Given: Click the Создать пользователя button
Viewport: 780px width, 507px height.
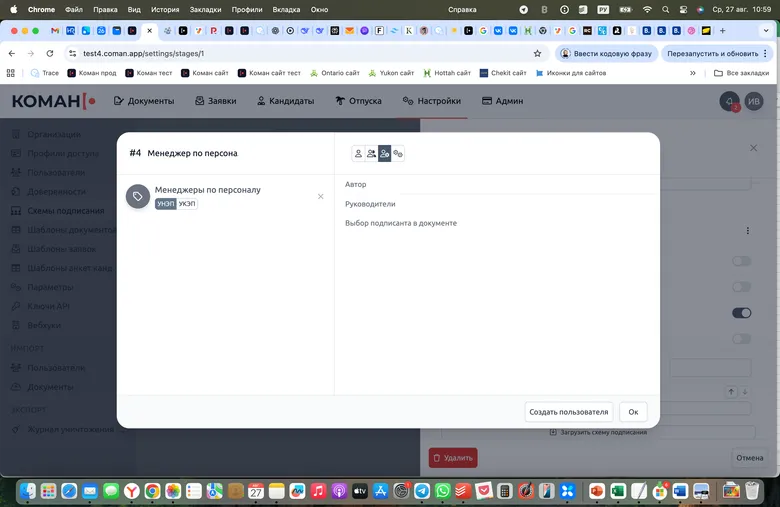Looking at the screenshot, I should click(568, 412).
